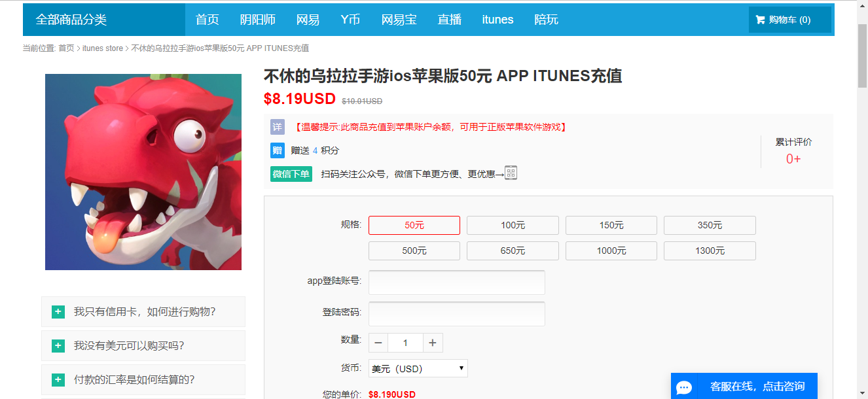Click the chat bubble icon in 客服在线
The width and height of the screenshot is (868, 399).
(684, 387)
